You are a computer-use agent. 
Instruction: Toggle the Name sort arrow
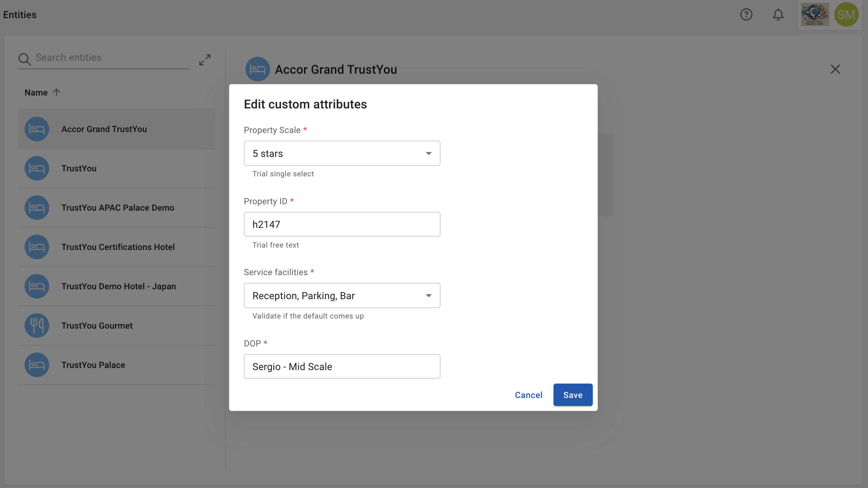56,92
